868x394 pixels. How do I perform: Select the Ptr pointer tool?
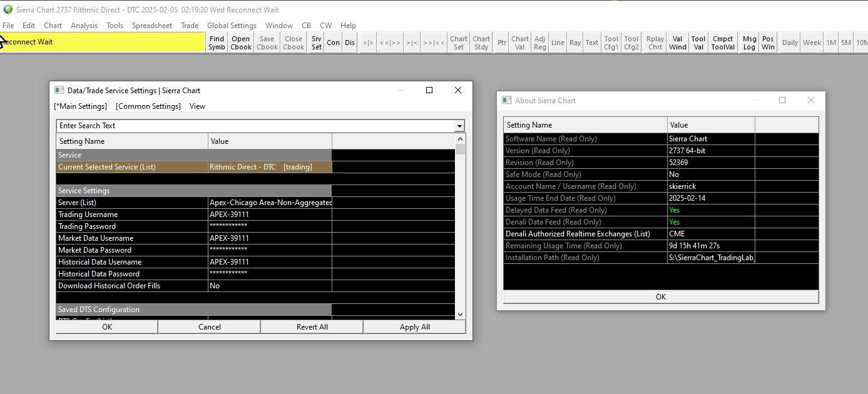point(502,43)
